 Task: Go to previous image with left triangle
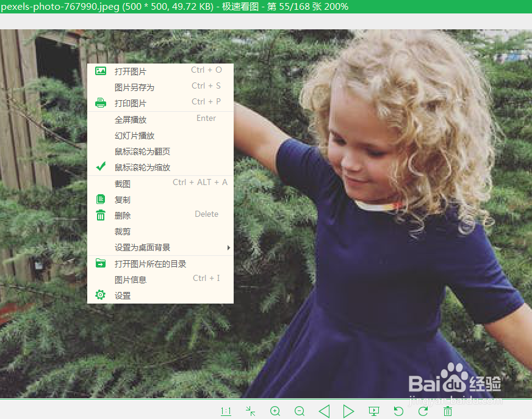(325, 411)
